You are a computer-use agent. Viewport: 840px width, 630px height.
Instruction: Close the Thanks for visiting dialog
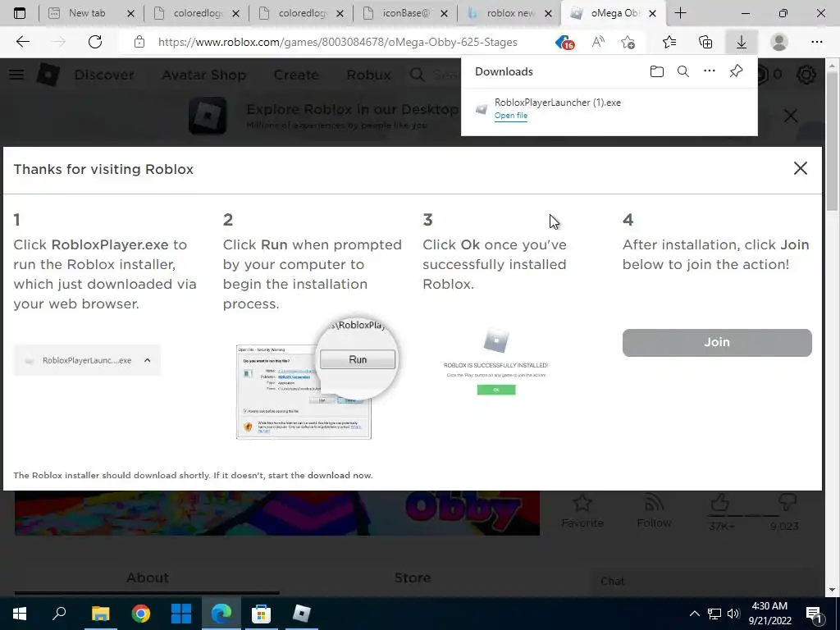(801, 168)
